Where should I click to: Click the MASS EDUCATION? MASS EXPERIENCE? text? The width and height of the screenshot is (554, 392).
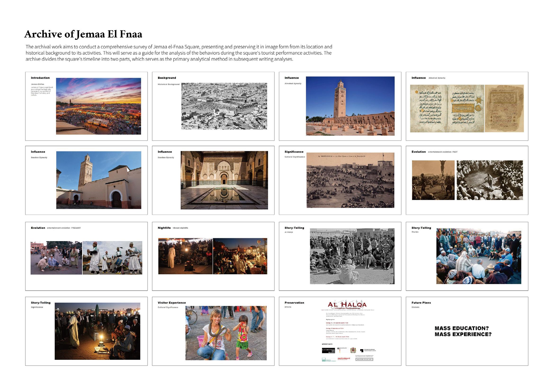click(x=463, y=331)
